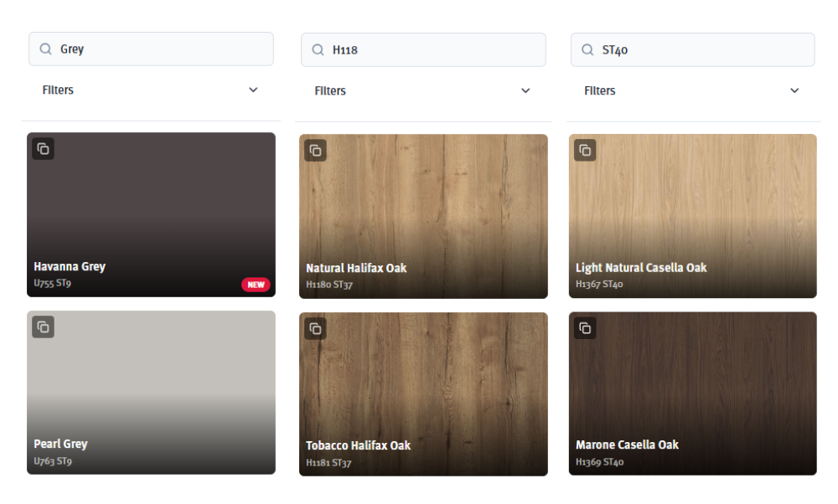Open the Pearl Grey decor swatch
The width and height of the screenshot is (838, 504).
pos(151,393)
